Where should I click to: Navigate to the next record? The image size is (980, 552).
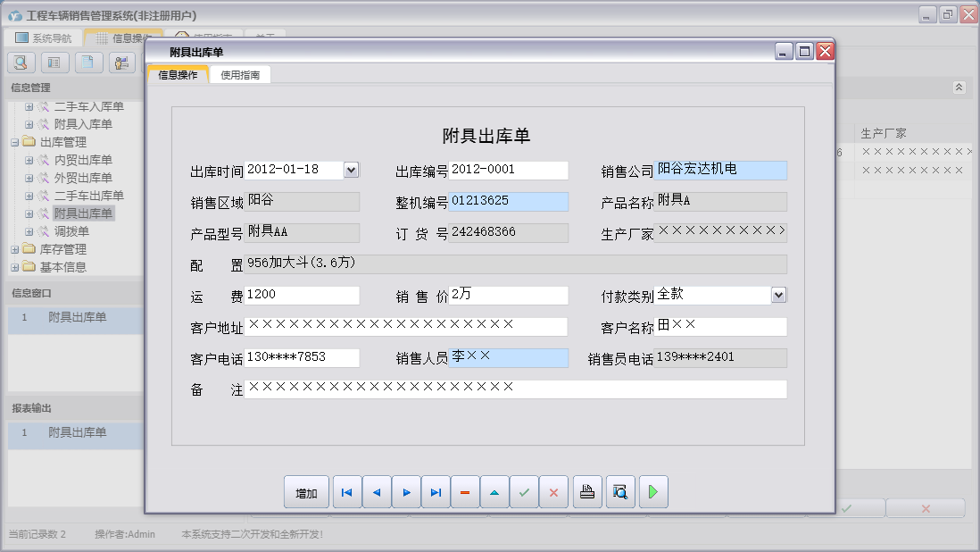pos(405,491)
